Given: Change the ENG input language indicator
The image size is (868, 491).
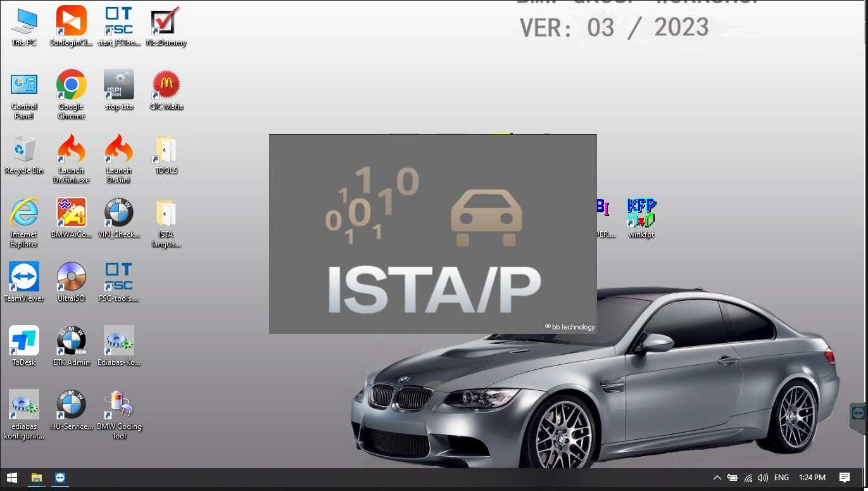Looking at the screenshot, I should pyautogui.click(x=781, y=478).
